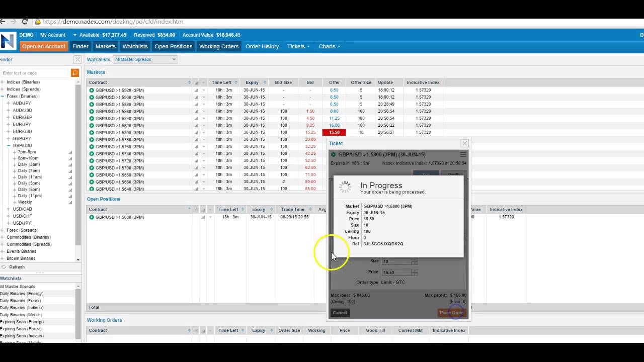The height and width of the screenshot is (362, 644).
Task: Open the All Master Spreads watchlist dropdown
Action: (x=145, y=59)
